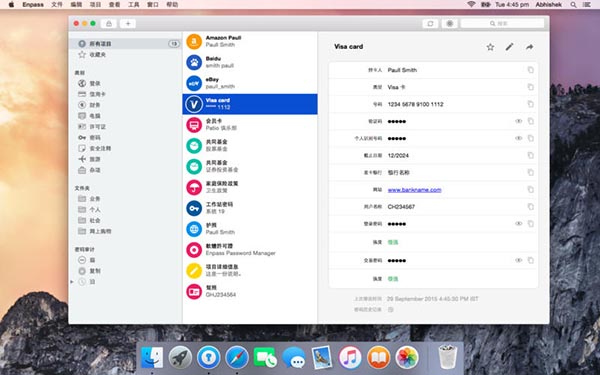The width and height of the screenshot is (600, 375).
Task: Open the 财务 finance category
Action: 89,105
